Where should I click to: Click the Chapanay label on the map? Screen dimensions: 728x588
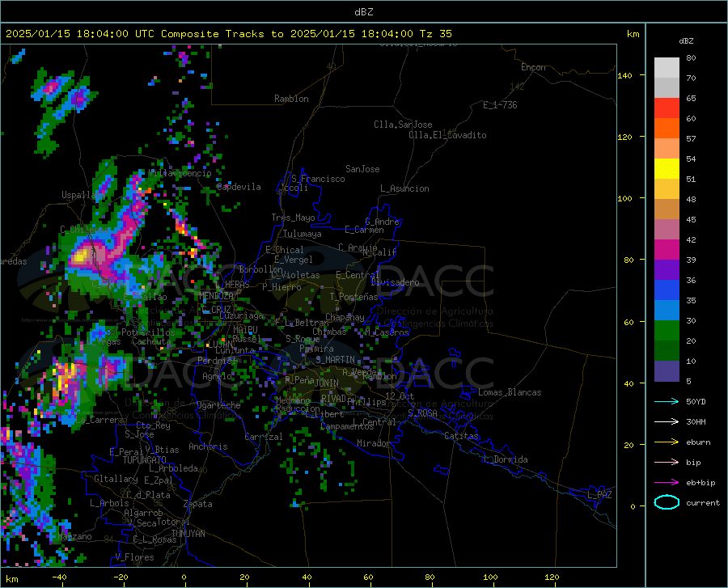[x=345, y=317]
